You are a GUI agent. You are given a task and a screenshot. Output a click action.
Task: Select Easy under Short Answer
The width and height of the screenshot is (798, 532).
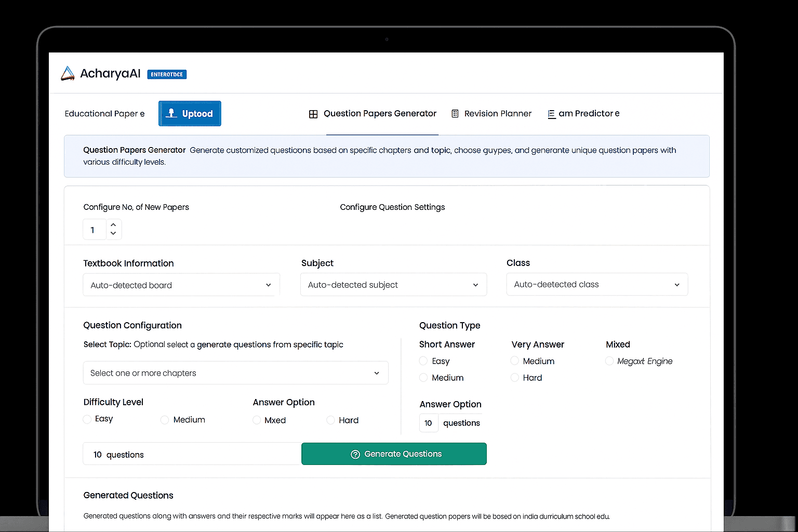click(423, 361)
